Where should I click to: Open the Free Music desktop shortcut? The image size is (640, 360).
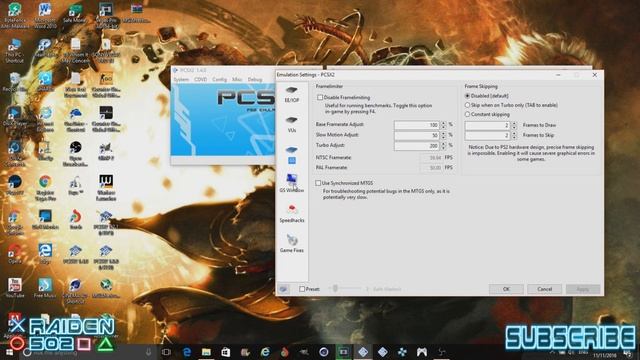[45, 288]
